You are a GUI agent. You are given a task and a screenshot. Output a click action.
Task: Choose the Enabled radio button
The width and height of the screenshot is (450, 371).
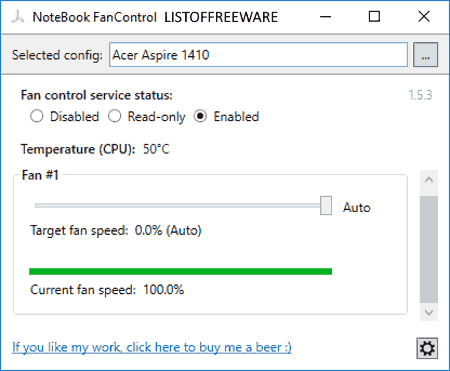point(200,116)
